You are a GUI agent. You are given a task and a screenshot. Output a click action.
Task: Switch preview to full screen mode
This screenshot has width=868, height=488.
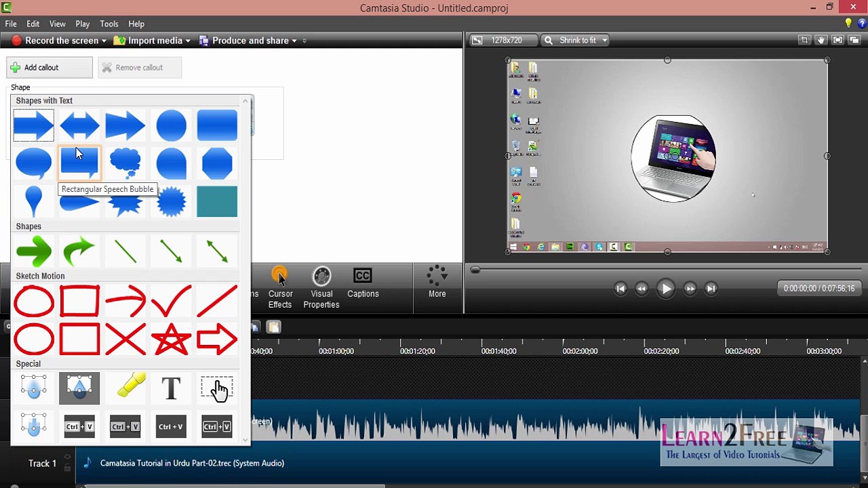(837, 40)
